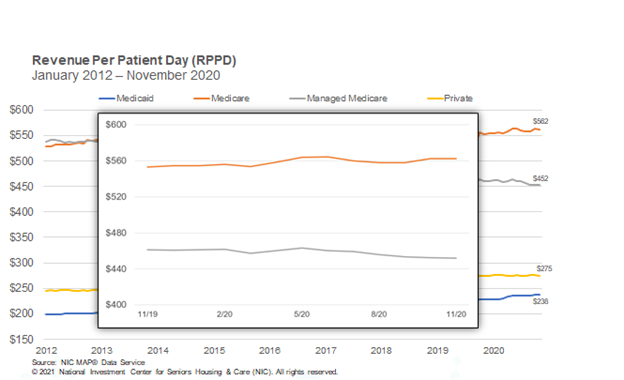624x380 pixels.
Task: Click the 2020 x-axis year label
Action: coord(493,351)
